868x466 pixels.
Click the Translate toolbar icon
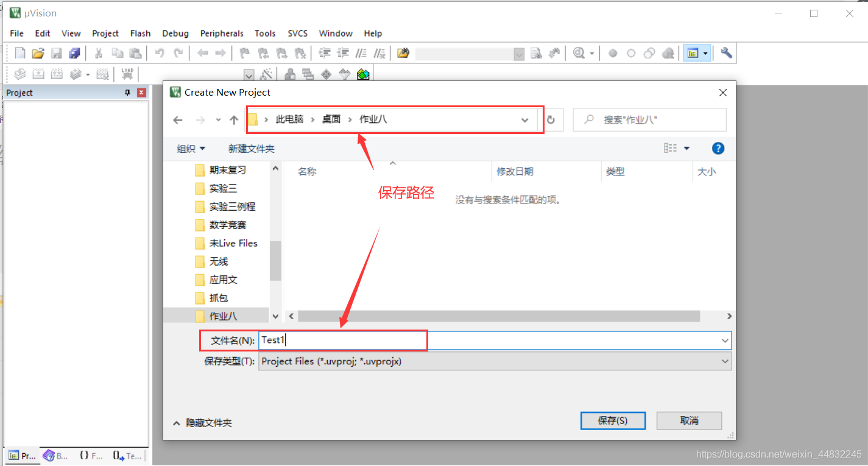pos(20,74)
